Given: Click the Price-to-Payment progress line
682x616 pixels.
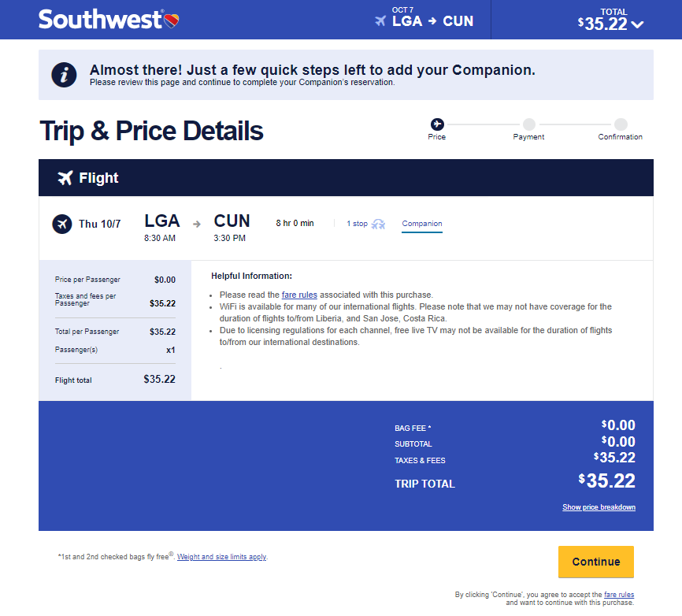Looking at the screenshot, I should (x=482, y=122).
